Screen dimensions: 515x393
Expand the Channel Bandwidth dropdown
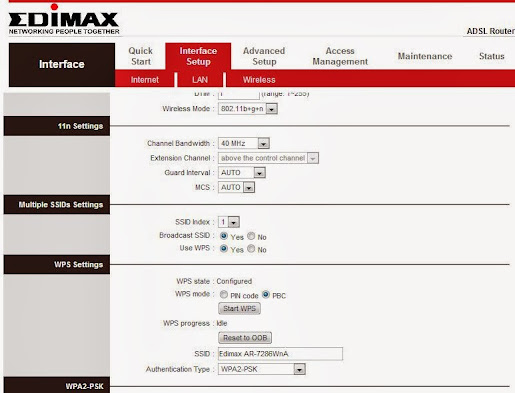pyautogui.click(x=244, y=143)
